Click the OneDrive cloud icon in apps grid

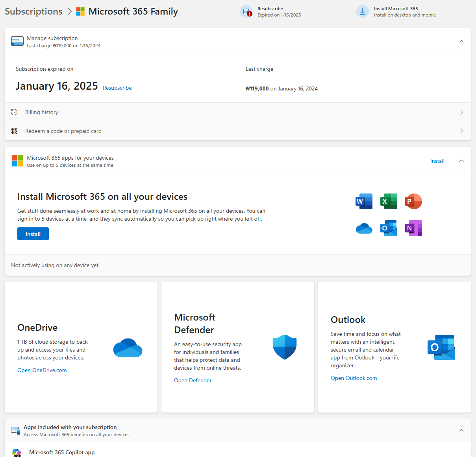point(364,228)
